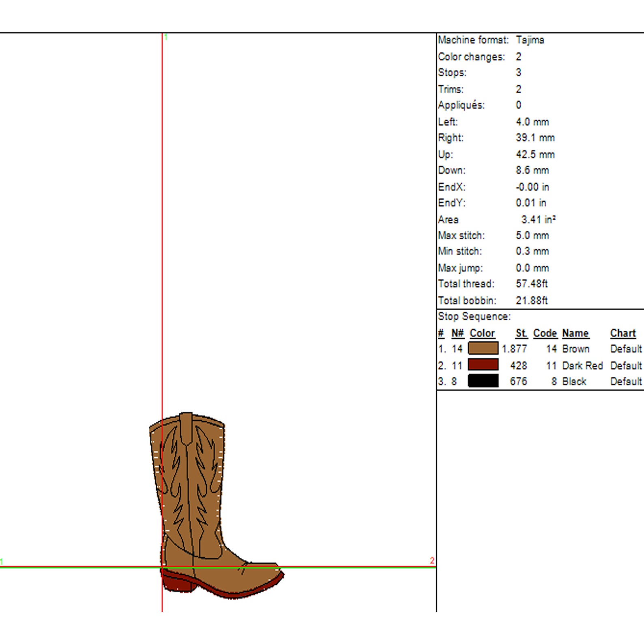Click the Dark Red color swatch
This screenshot has width=644, height=644.
(483, 365)
